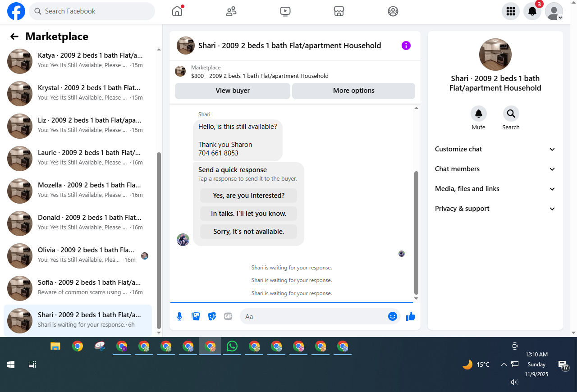Send 'In talks. I'll let you know.'
This screenshot has height=392, width=577.
(249, 214)
